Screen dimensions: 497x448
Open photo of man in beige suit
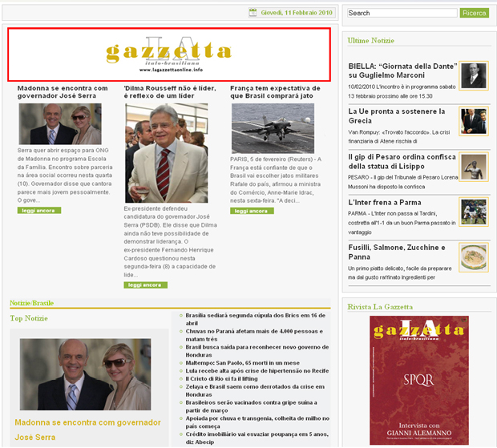[167, 153]
